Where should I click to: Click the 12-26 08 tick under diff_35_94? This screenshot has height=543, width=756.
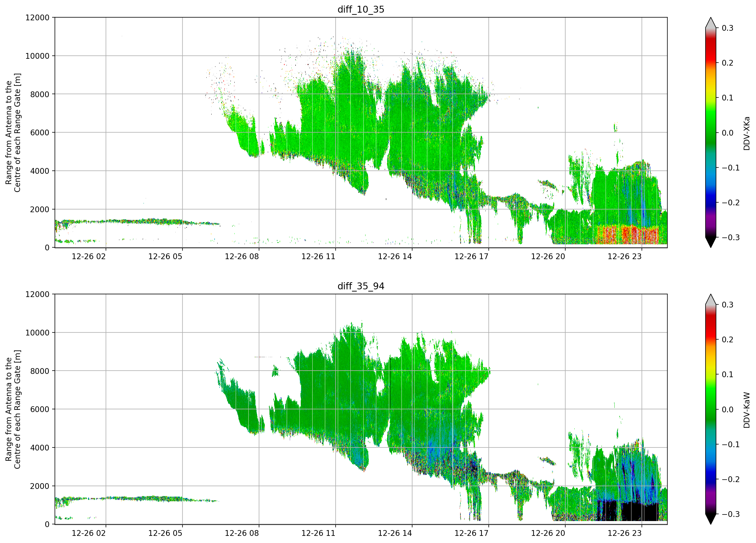pos(242,533)
